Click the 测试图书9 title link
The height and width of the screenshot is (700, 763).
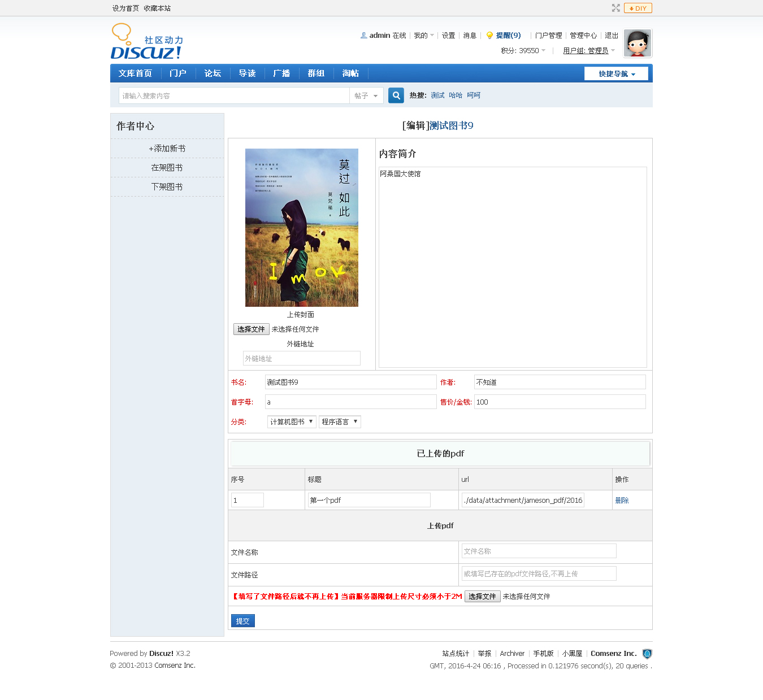coord(452,125)
